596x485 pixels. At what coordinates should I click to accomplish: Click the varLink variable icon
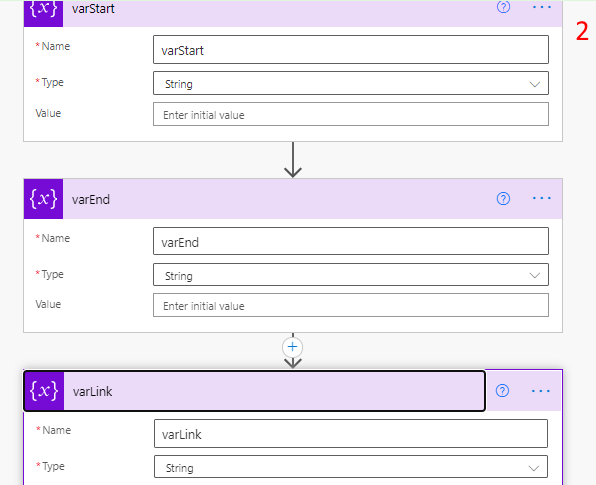(44, 391)
